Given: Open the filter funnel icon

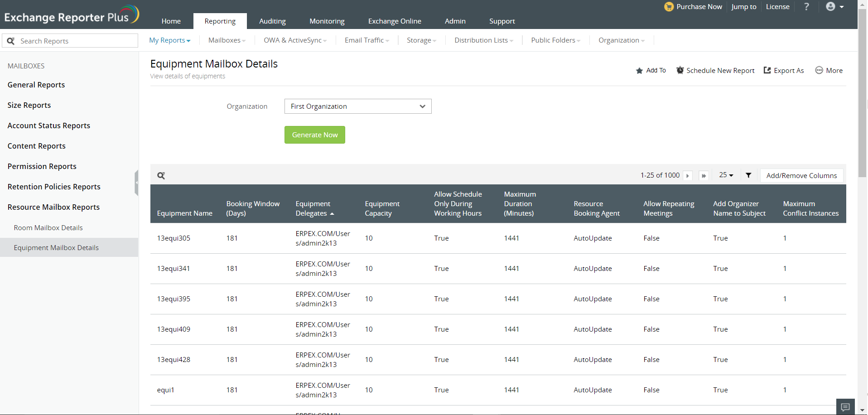Looking at the screenshot, I should (x=748, y=175).
